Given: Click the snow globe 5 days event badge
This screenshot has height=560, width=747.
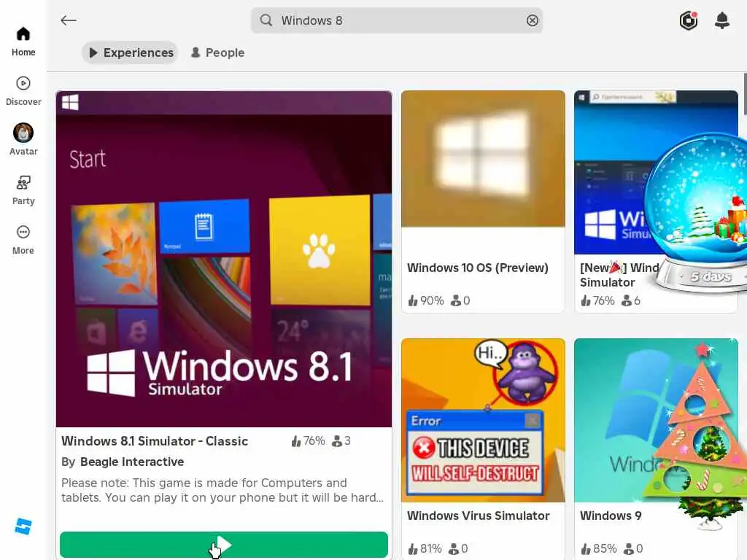Looking at the screenshot, I should click(x=699, y=213).
